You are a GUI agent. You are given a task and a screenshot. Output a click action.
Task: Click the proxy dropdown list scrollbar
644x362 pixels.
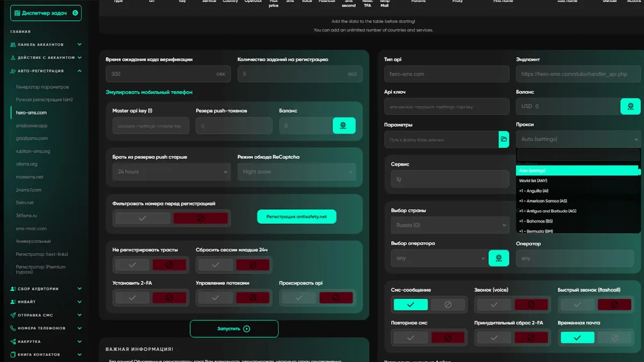point(639,173)
